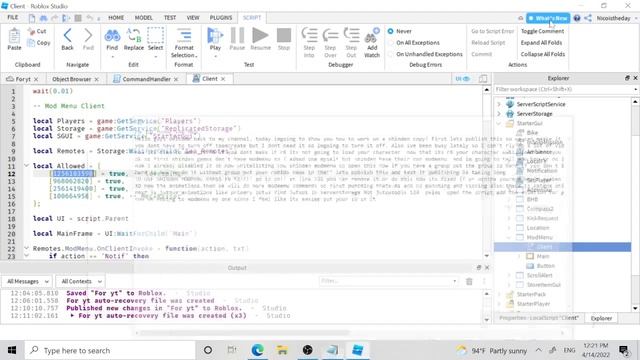Image resolution: width=640 pixels, height=360 pixels.
Task: Click the Format Selection icon
Action: tap(184, 36)
